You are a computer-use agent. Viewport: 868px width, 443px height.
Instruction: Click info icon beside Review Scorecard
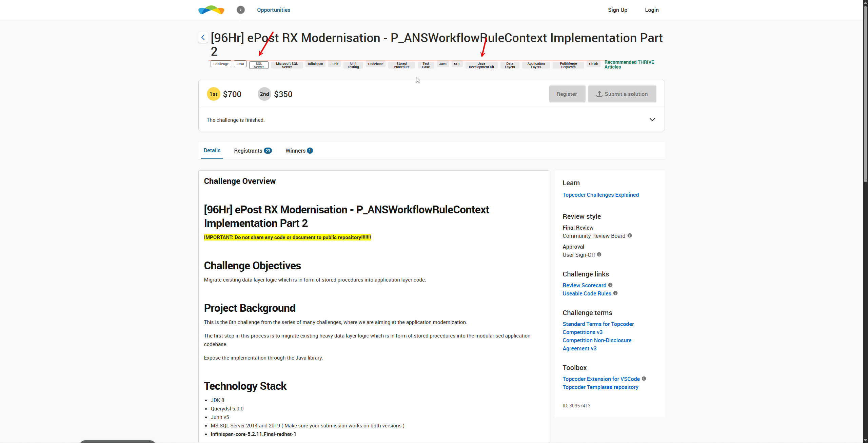(610, 285)
